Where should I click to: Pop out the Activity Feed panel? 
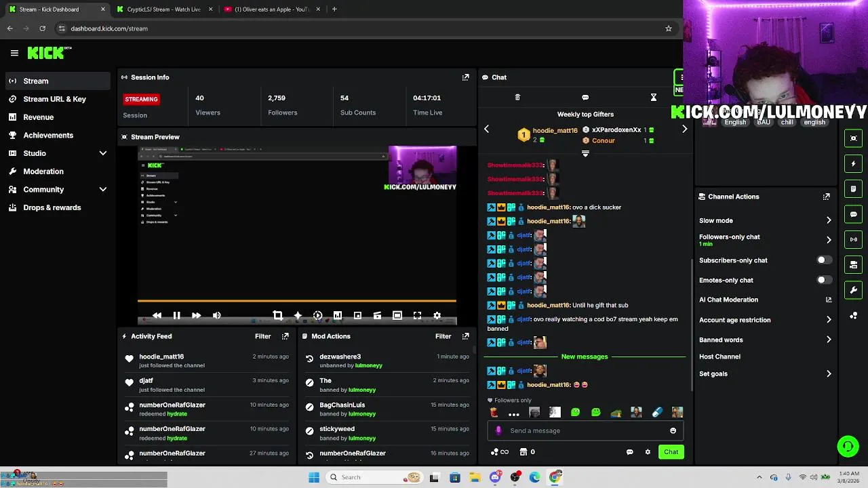285,336
